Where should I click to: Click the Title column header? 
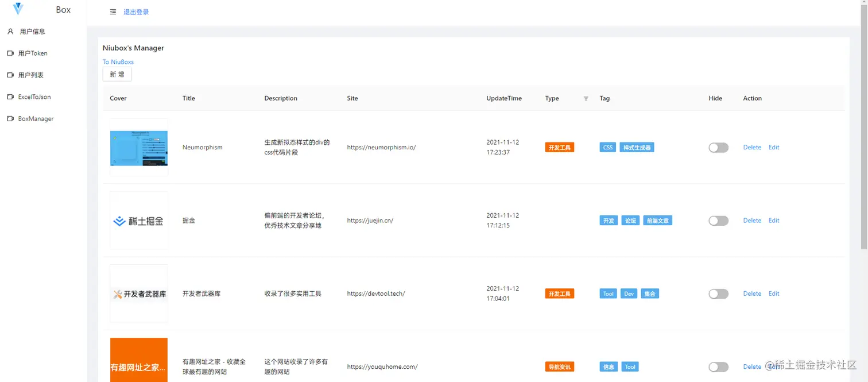coord(189,98)
